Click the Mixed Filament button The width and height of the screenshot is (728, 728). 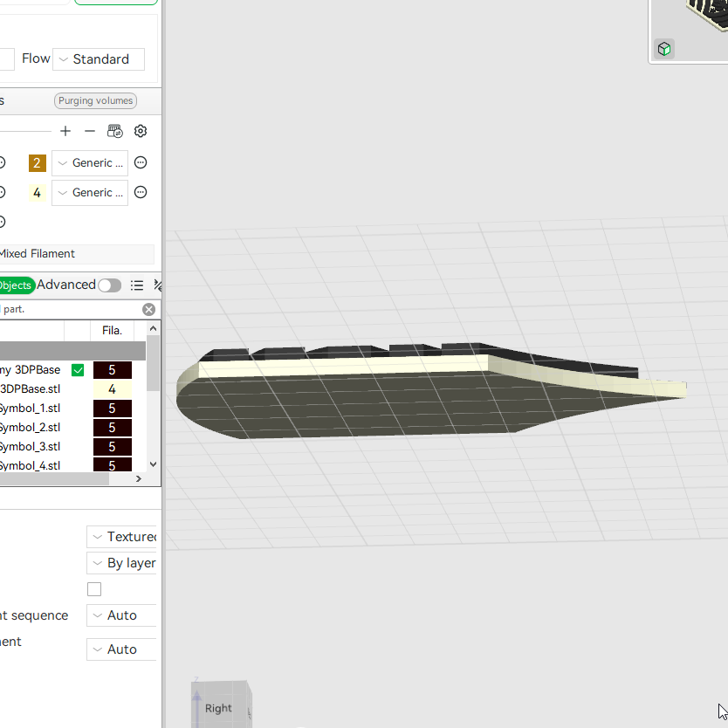pyautogui.click(x=77, y=254)
